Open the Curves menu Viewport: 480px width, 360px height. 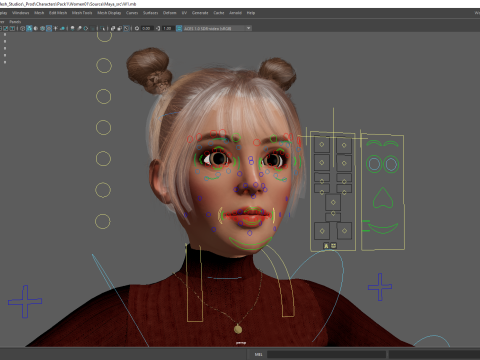(x=132, y=13)
